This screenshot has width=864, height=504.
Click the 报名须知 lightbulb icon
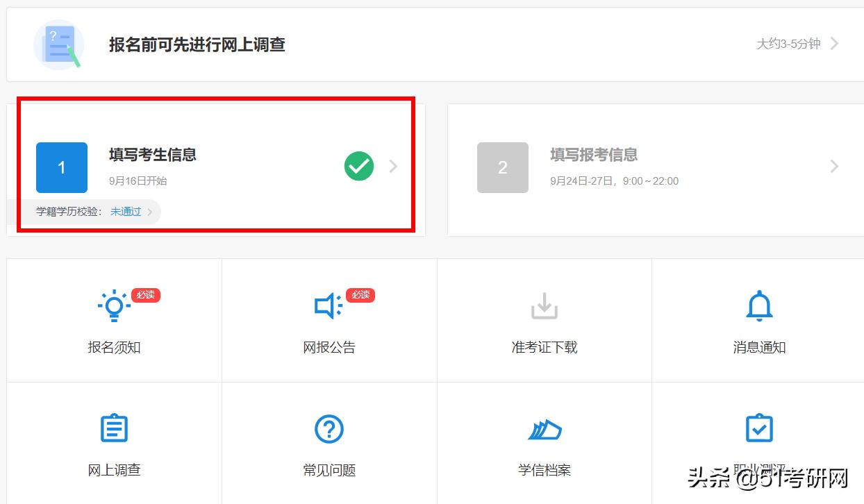click(114, 305)
